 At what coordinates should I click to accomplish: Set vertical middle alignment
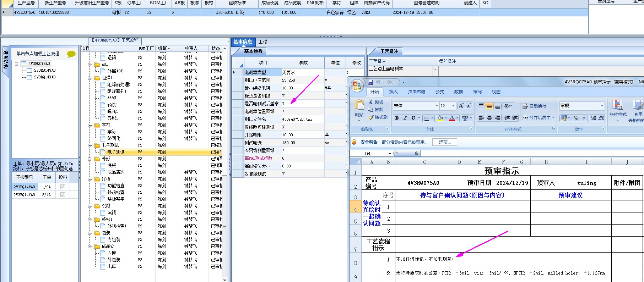pyautogui.click(x=489, y=106)
